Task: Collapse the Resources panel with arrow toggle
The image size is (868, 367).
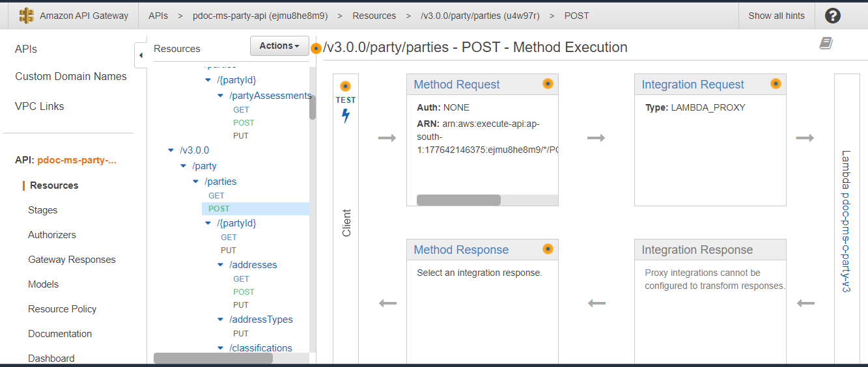Action: [x=141, y=55]
